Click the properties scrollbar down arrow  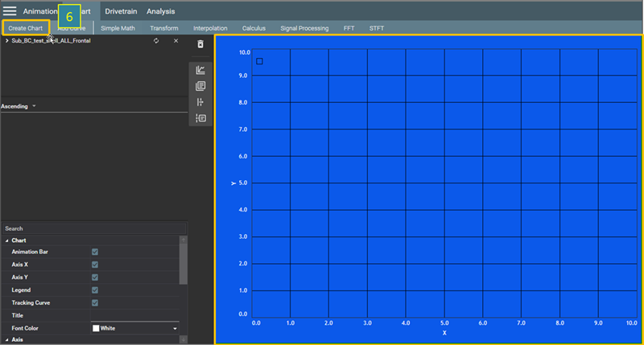point(184,339)
